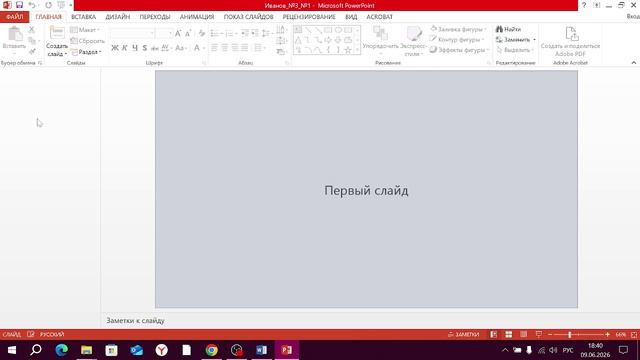Toggle left text alignment
Screen dimensions: 640x360
[215, 48]
